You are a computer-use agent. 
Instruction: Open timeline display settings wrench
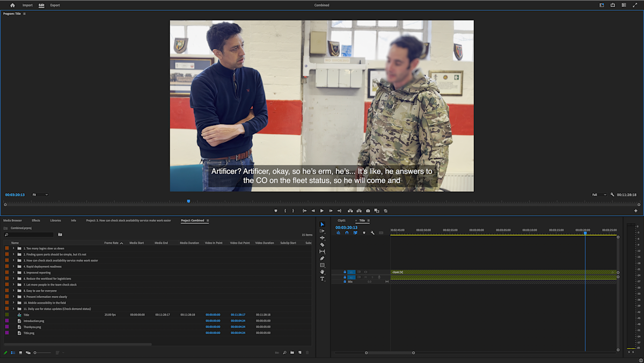tap(372, 233)
